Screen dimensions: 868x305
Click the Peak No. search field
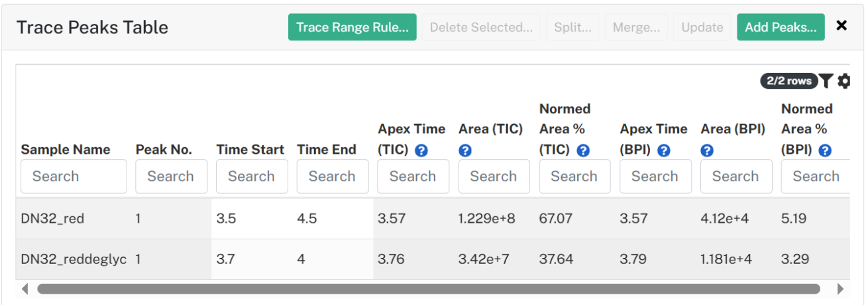coord(171,176)
